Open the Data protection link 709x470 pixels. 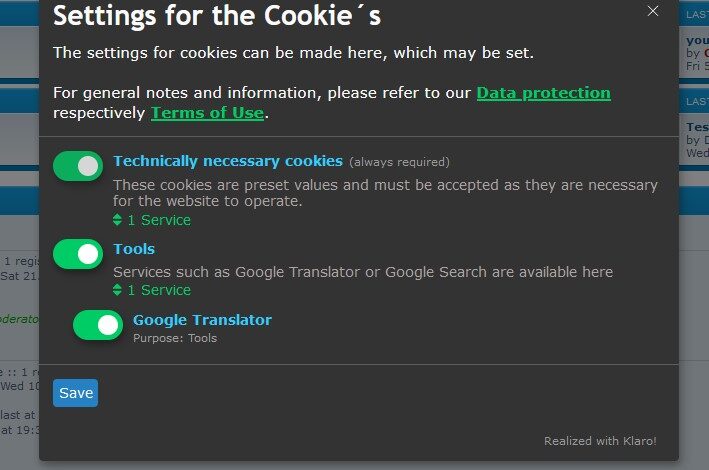coord(543,93)
